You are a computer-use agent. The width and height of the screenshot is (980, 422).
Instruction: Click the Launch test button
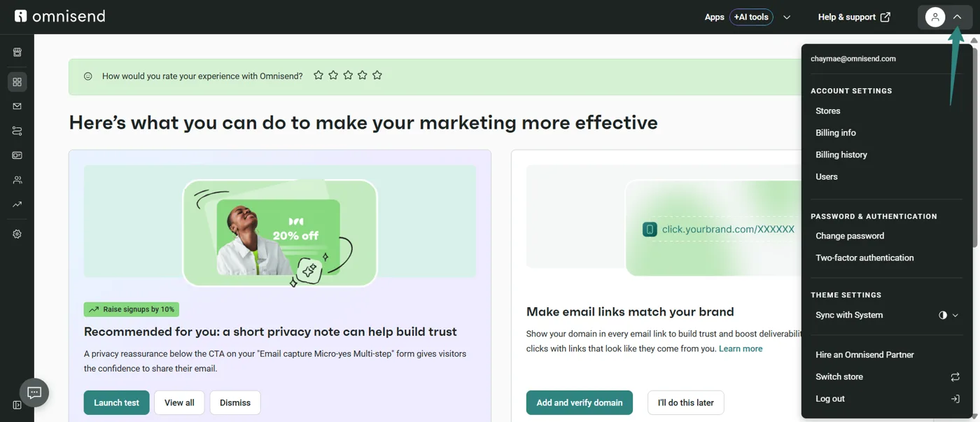116,402
